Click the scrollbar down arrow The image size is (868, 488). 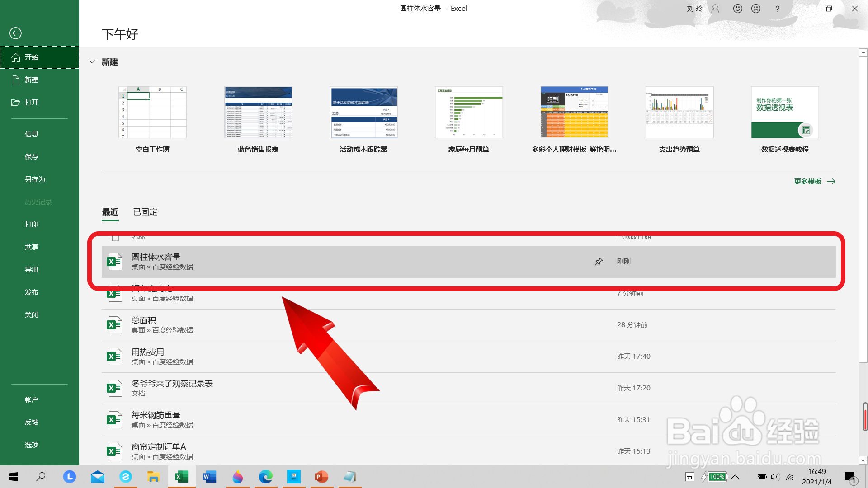[x=863, y=460]
